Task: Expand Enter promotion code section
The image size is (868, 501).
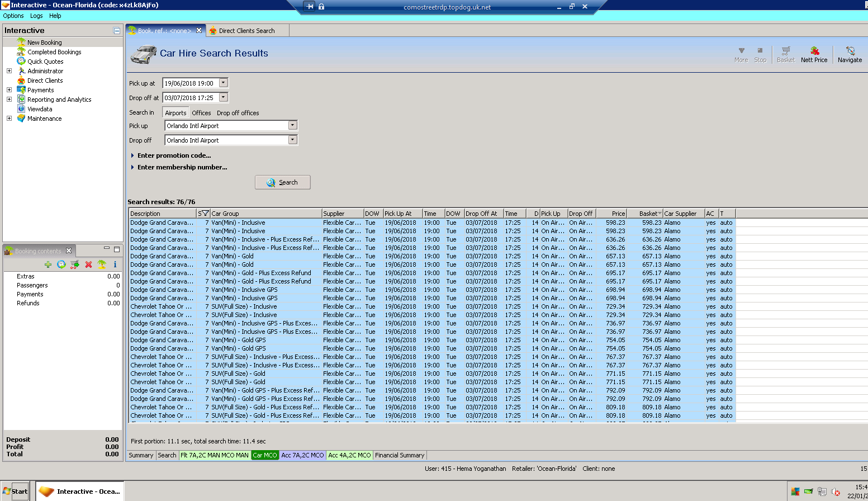Action: [174, 155]
